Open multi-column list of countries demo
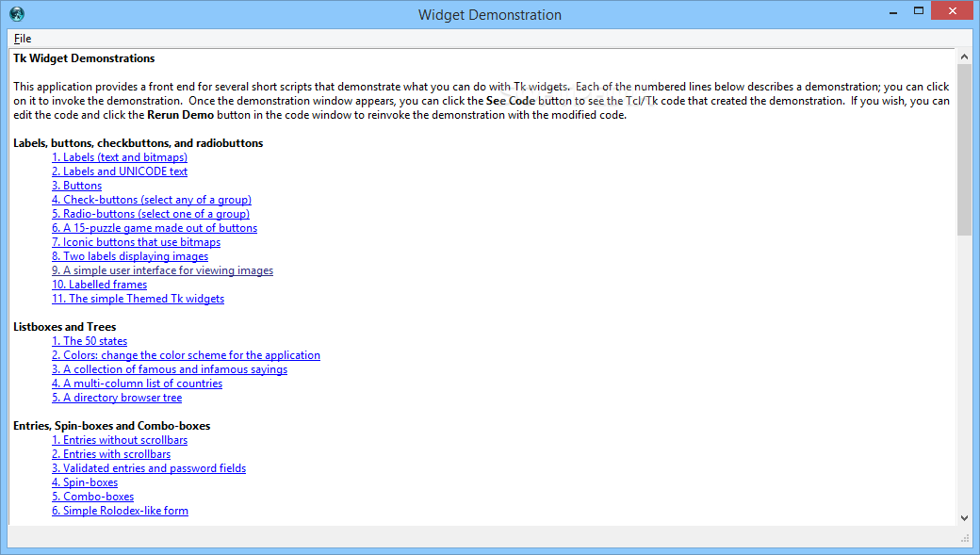Viewport: 980px width, 555px height. click(x=137, y=384)
